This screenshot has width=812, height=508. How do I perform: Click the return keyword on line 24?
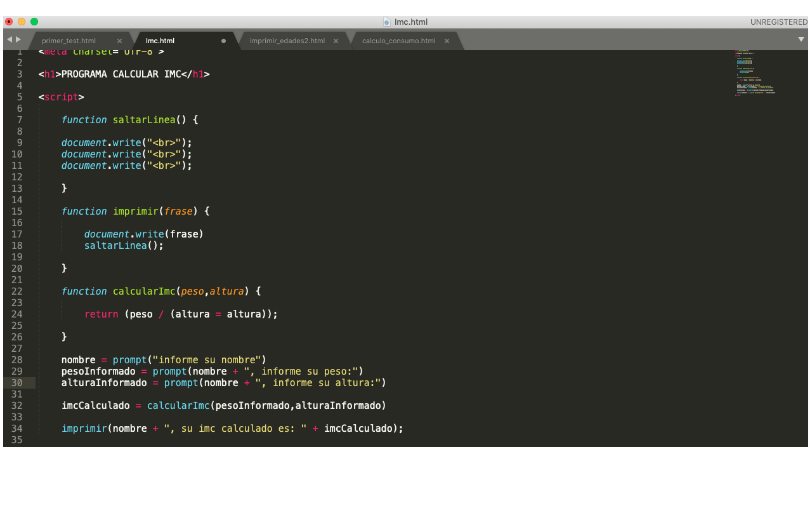[101, 314]
